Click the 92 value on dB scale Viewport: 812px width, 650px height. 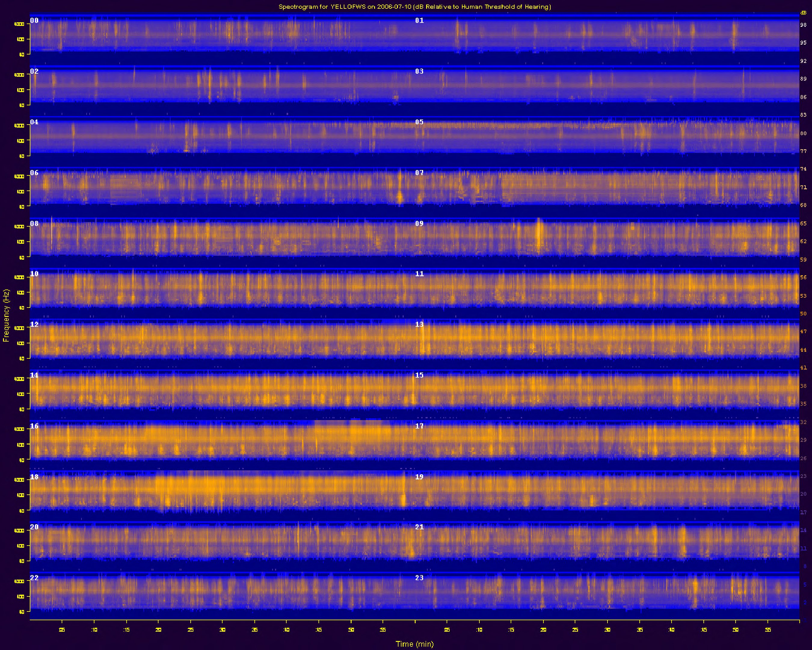[x=803, y=61]
